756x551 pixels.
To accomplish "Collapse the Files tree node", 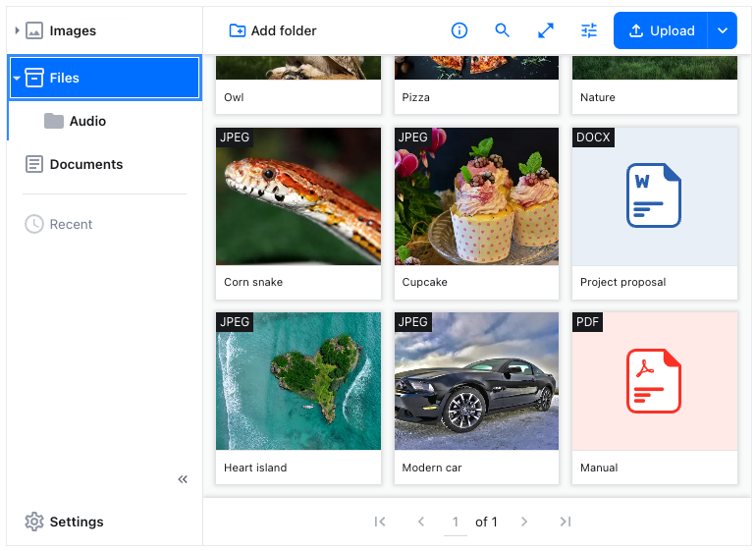I will pos(18,78).
